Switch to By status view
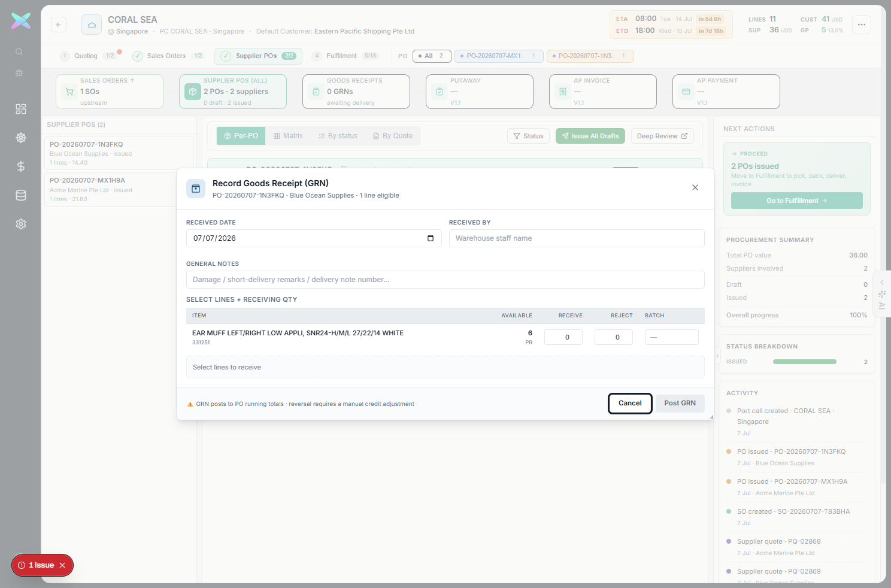Viewport: 891px width, 588px height. 338,136
